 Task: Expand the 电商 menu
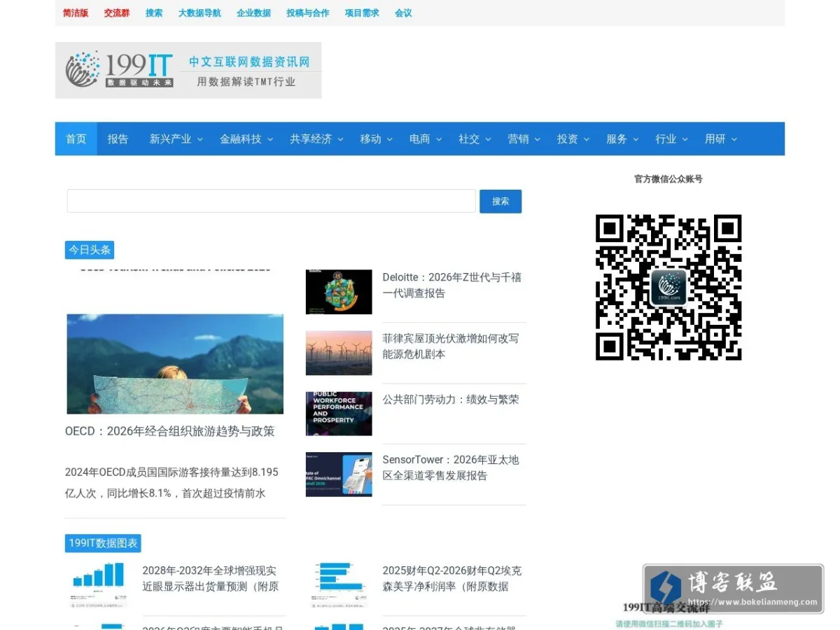(x=426, y=139)
